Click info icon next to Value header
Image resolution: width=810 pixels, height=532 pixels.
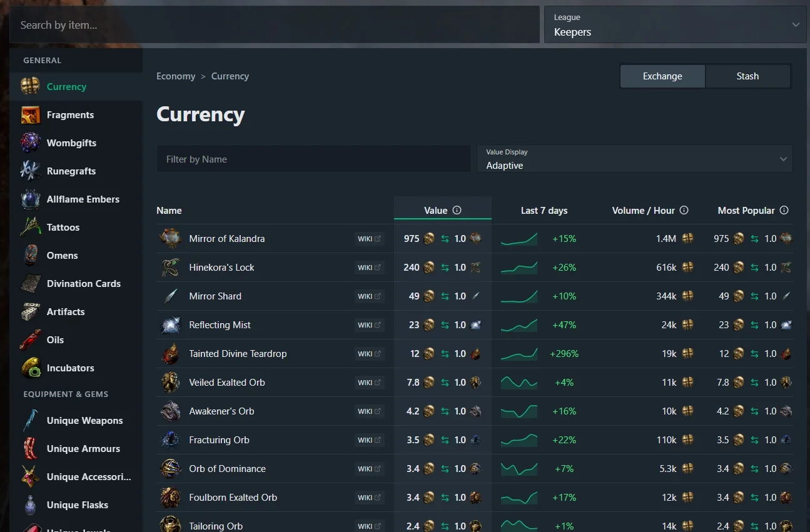point(457,210)
